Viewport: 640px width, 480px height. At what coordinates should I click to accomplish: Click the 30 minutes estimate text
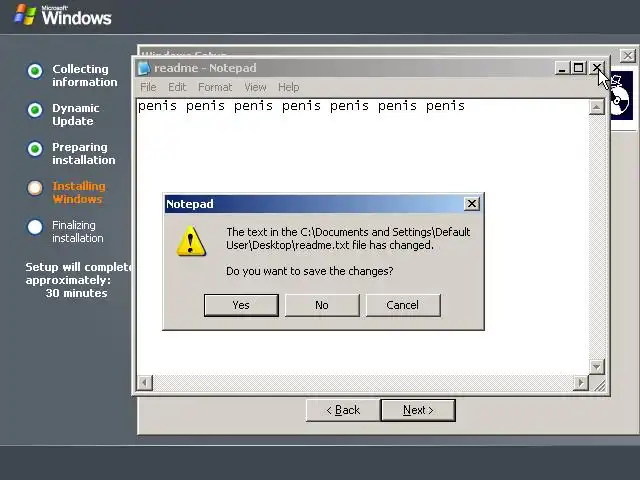(x=76, y=293)
